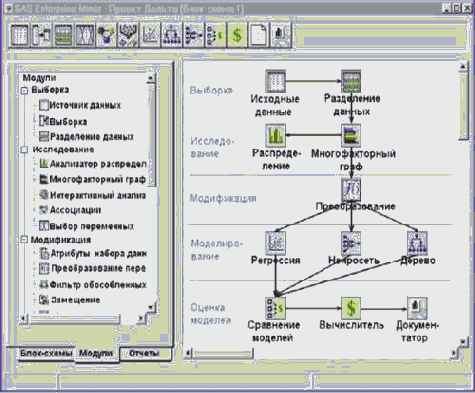Select the Регрессия model node
Viewport: 475px width, 393px height.
[x=275, y=242]
